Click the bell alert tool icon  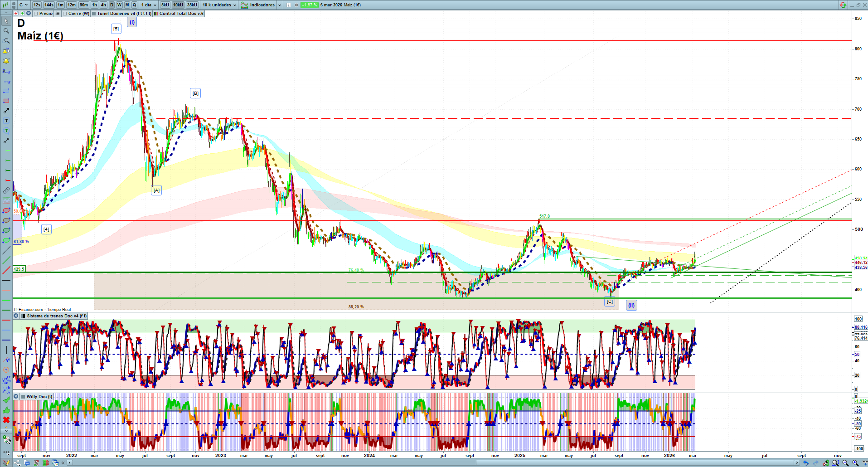coord(6,61)
